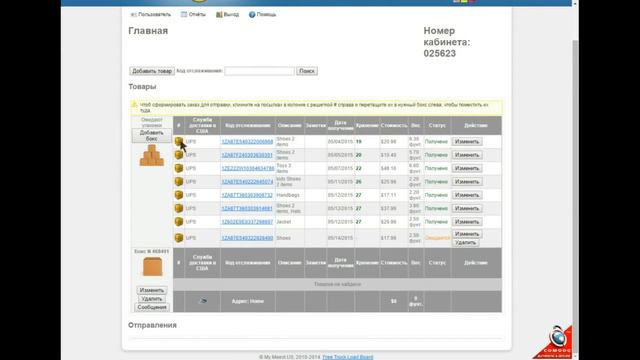
Task: Click the package icon of the pending $17.99 Shoes parcel
Action: point(179,238)
